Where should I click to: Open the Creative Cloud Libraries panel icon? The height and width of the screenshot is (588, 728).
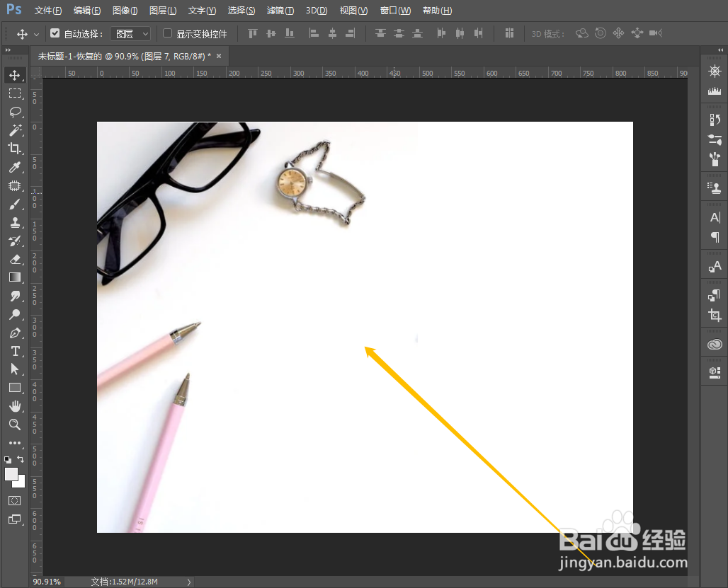pos(715,344)
